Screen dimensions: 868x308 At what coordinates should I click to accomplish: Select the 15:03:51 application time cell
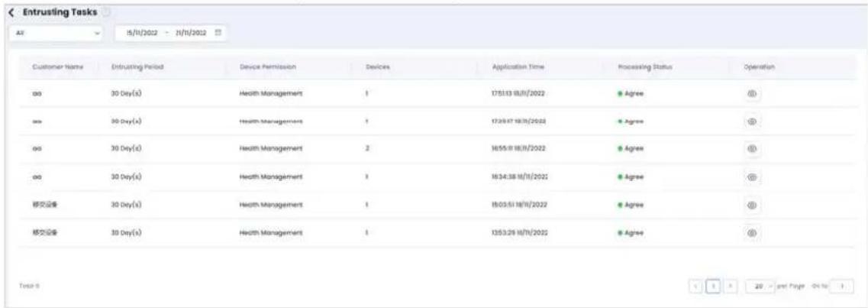519,205
